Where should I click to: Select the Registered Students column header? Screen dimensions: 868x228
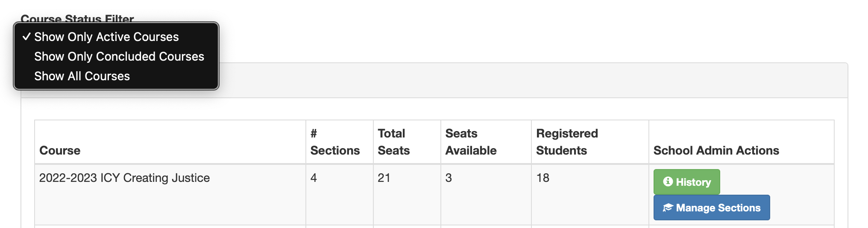click(x=567, y=142)
